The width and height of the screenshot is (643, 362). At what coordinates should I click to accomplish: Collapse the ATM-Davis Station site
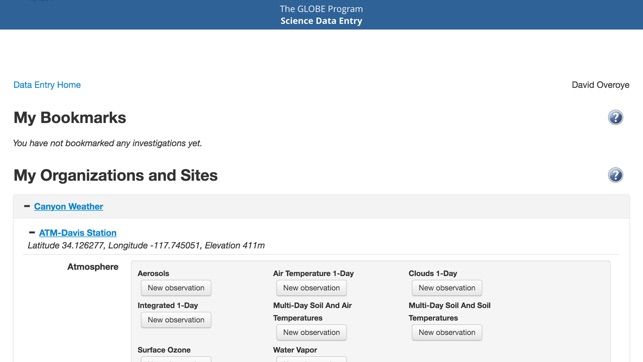pos(32,232)
